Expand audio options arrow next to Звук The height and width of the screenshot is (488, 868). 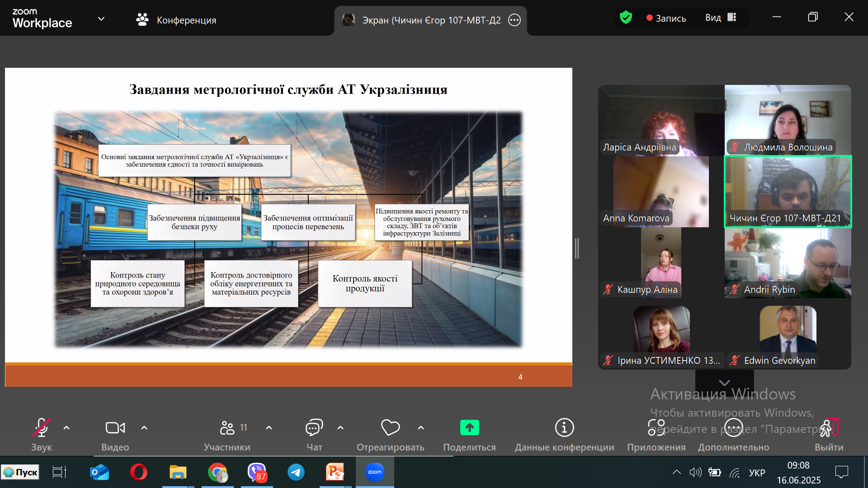(x=66, y=427)
